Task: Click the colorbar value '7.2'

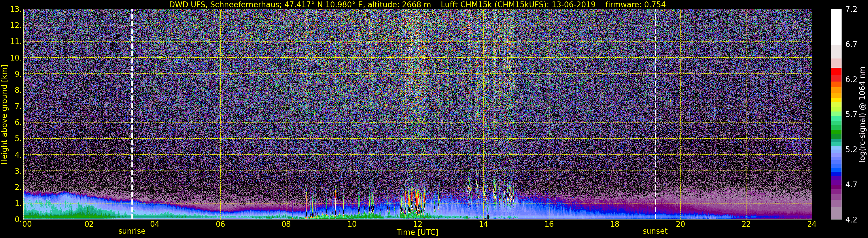Action: pos(851,10)
